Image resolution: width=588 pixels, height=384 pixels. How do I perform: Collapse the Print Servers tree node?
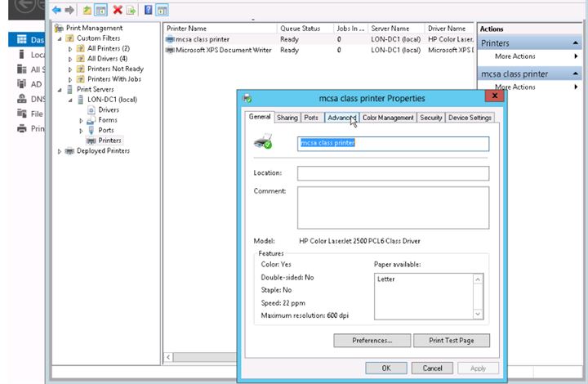tap(60, 90)
